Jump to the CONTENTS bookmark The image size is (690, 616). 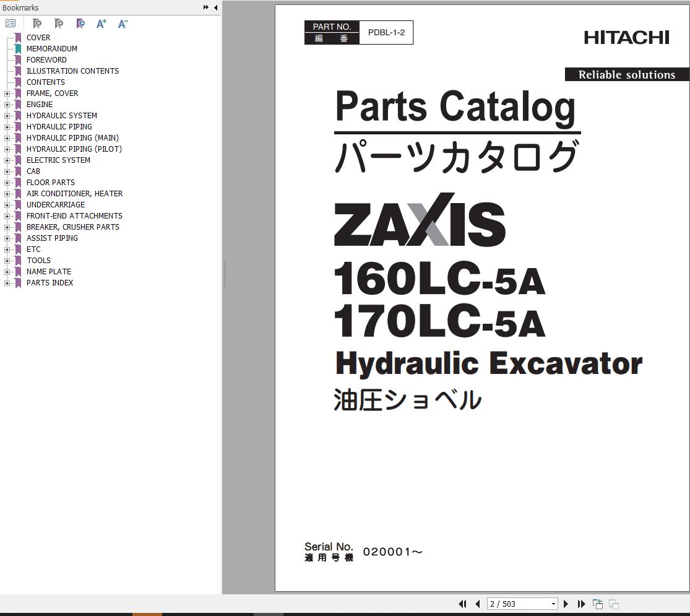coord(46,82)
